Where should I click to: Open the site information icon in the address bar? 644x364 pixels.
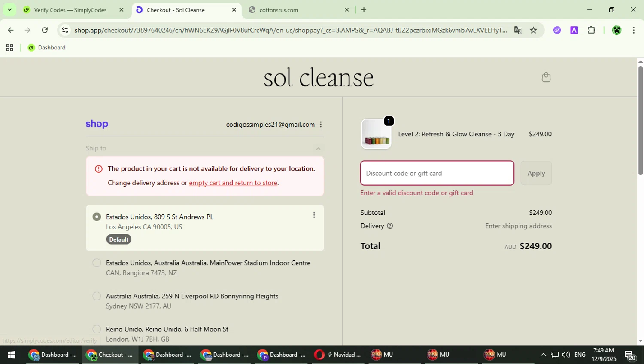pos(65,30)
